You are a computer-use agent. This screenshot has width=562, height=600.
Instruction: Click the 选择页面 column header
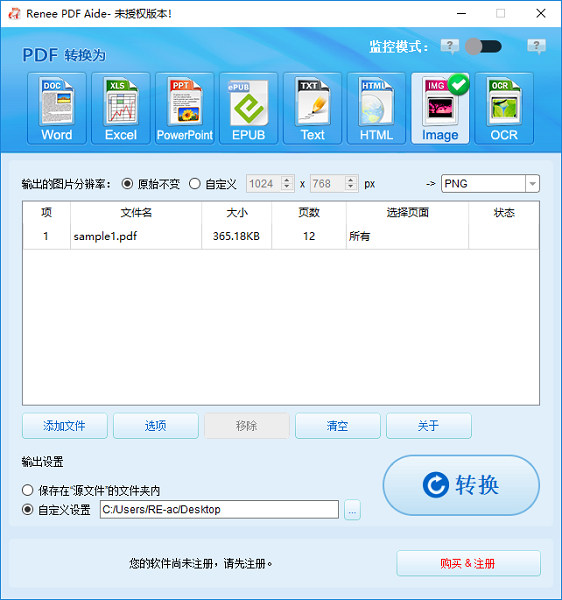[407, 212]
